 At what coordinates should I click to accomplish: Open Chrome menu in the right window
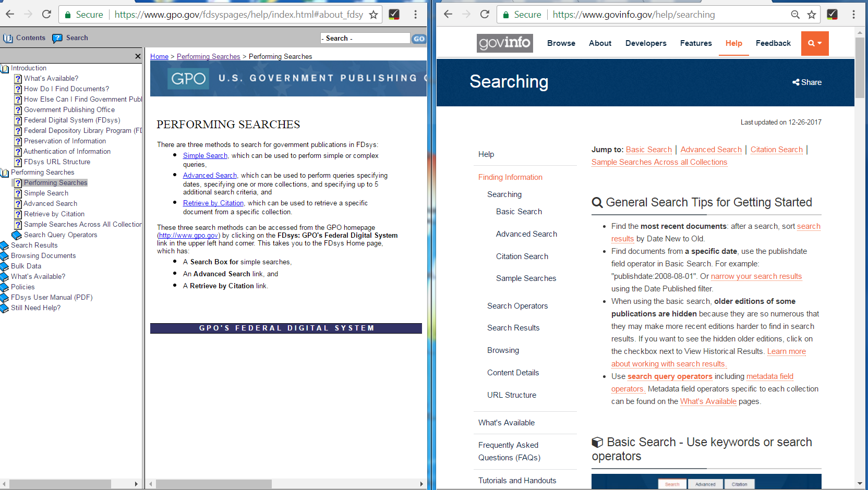853,15
